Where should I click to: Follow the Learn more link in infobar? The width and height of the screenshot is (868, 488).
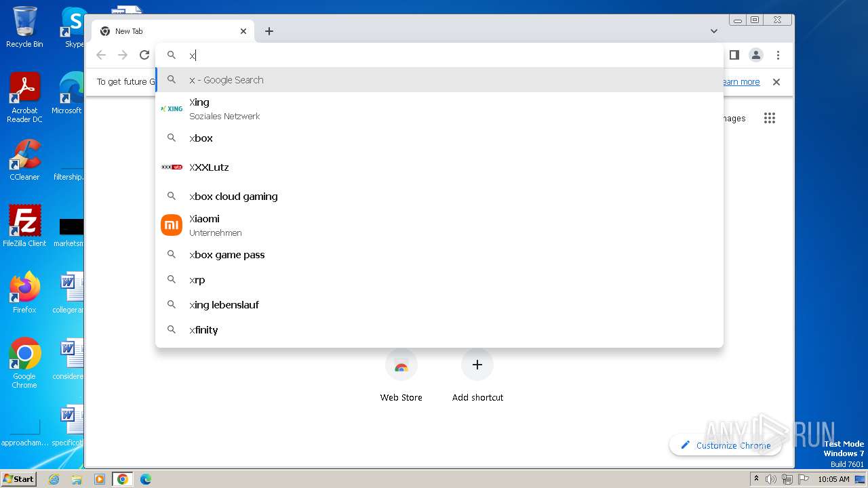tap(741, 82)
